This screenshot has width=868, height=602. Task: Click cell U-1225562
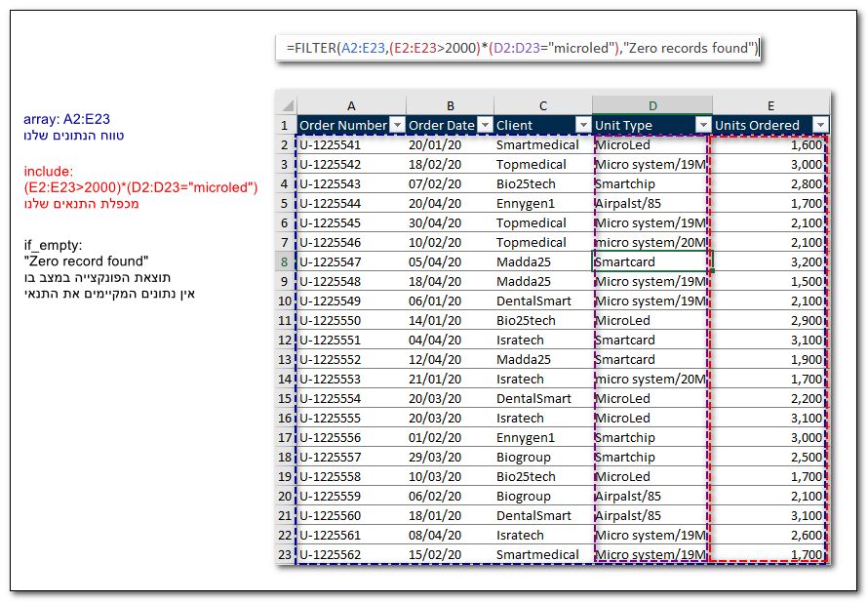[x=351, y=554]
